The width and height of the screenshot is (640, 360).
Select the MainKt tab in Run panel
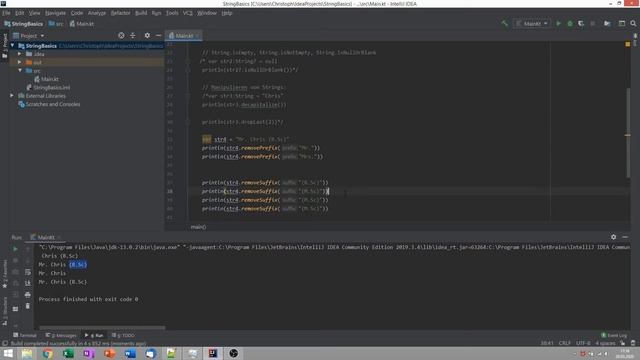tap(45, 237)
